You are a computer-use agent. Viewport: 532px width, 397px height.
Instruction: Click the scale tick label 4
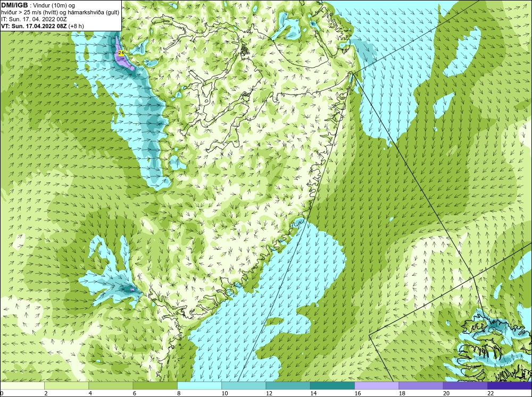tap(90, 393)
